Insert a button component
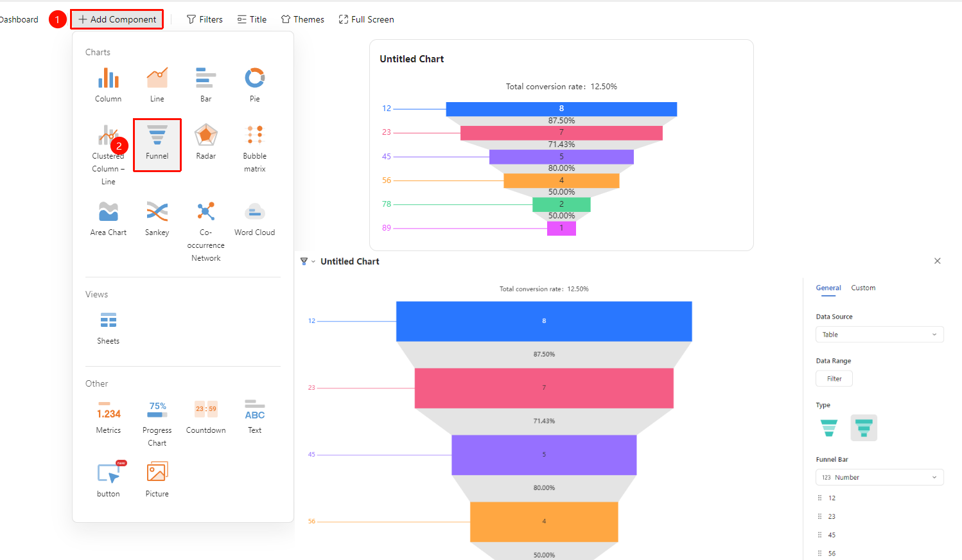The width and height of the screenshot is (962, 560). (x=109, y=480)
